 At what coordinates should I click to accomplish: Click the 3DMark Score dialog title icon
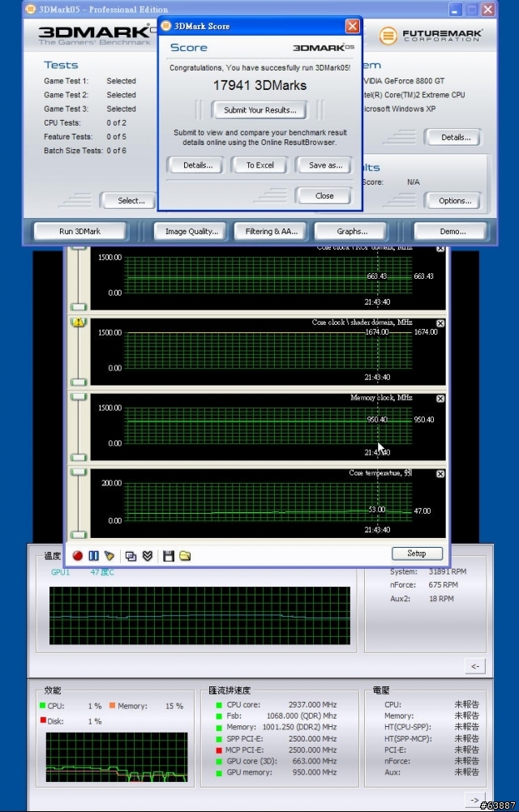166,26
